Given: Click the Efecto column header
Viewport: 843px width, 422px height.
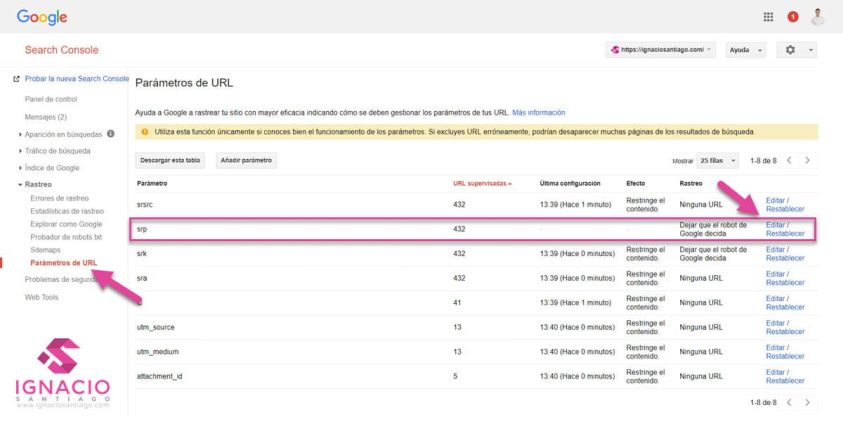Looking at the screenshot, I should pos(635,183).
